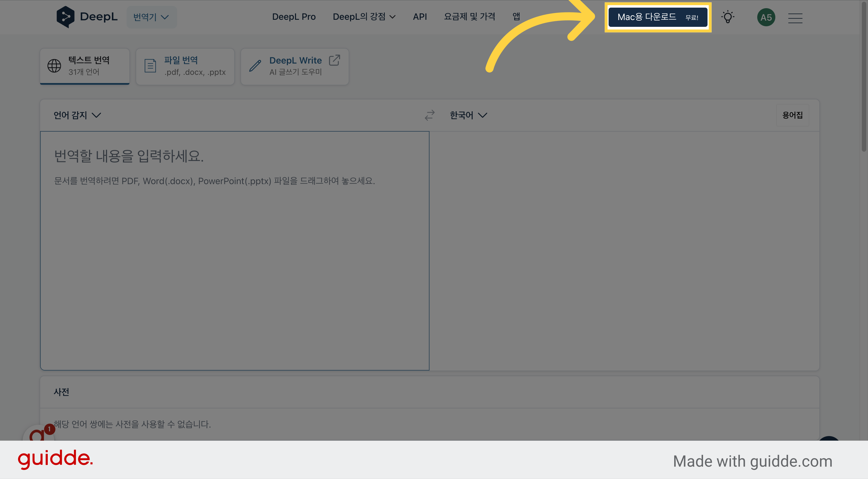The image size is (868, 479).
Task: Click the translation text input area
Action: pos(235,251)
